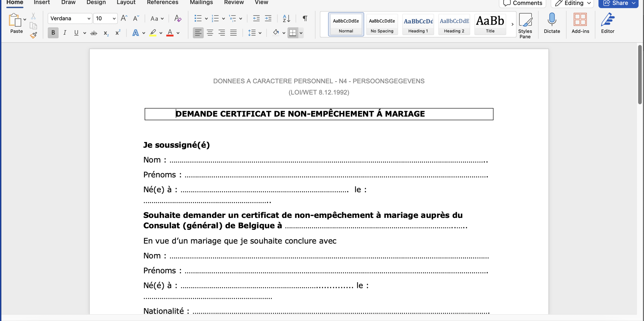This screenshot has width=644, height=321.
Task: Open the Editor tool
Action: click(x=608, y=23)
